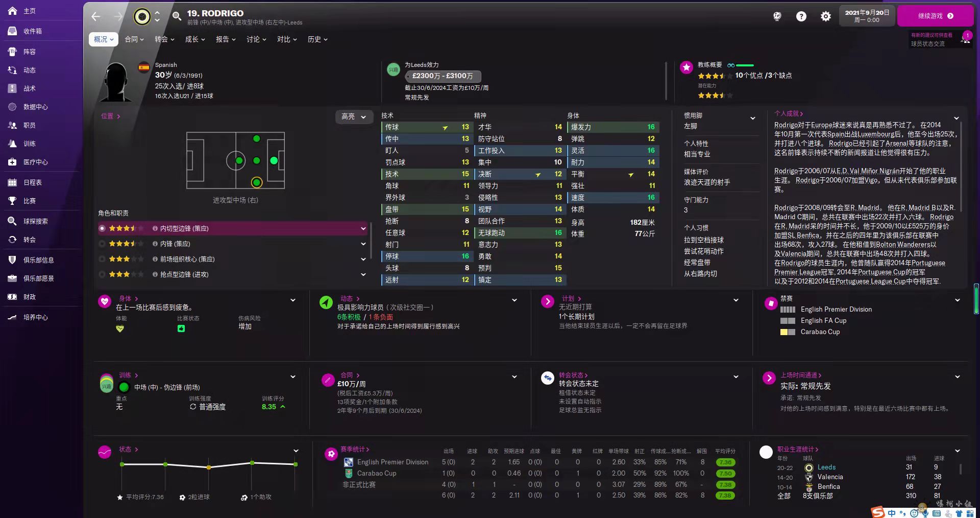The width and height of the screenshot is (980, 518).
Task: Select the 前场组织核心 (策应) role radio
Action: coord(102,259)
